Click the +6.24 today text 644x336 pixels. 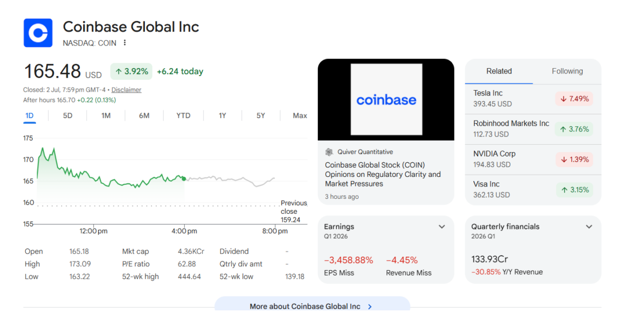[x=180, y=71]
